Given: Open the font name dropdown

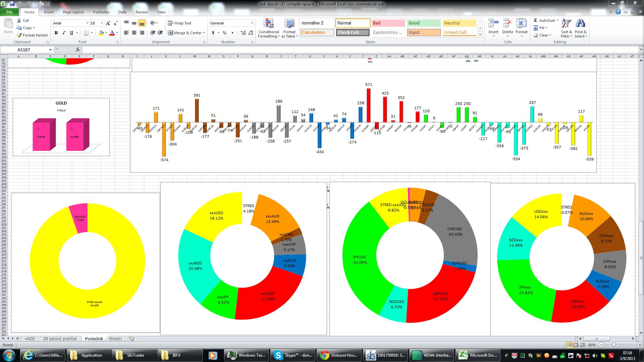Looking at the screenshot, I should tap(87, 23).
